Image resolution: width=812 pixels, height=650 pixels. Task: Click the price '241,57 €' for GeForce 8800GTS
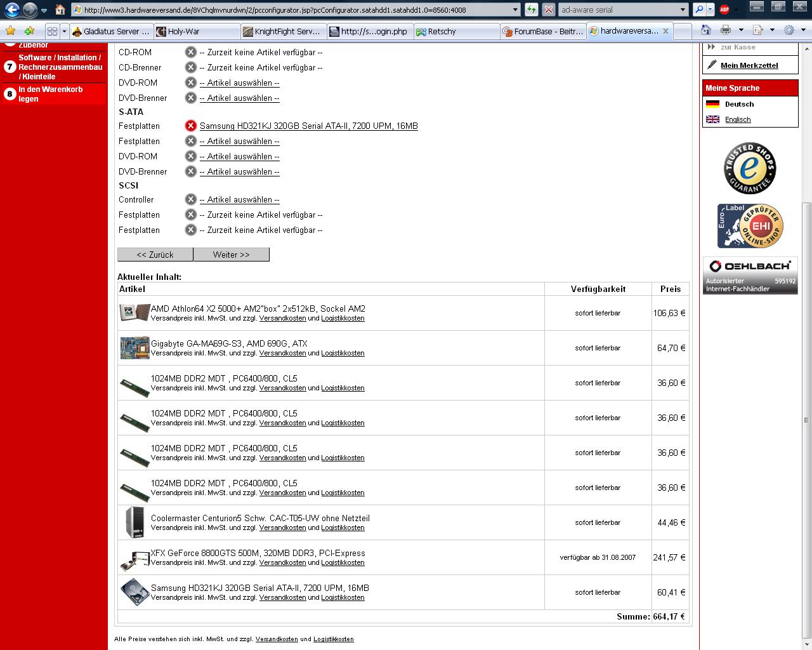tap(669, 557)
